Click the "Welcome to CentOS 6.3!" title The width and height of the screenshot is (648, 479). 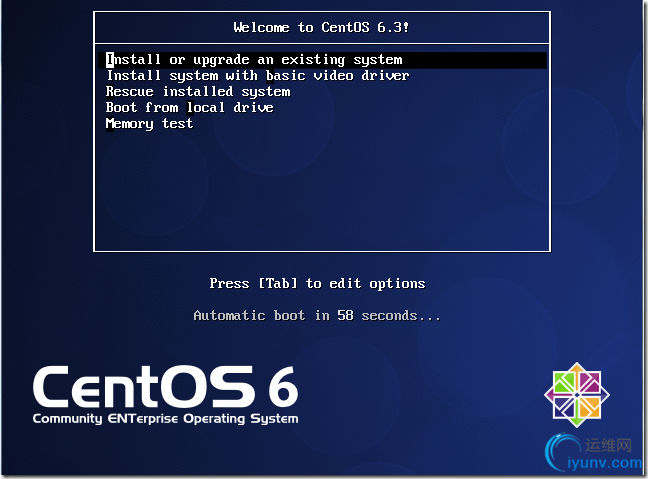[321, 27]
